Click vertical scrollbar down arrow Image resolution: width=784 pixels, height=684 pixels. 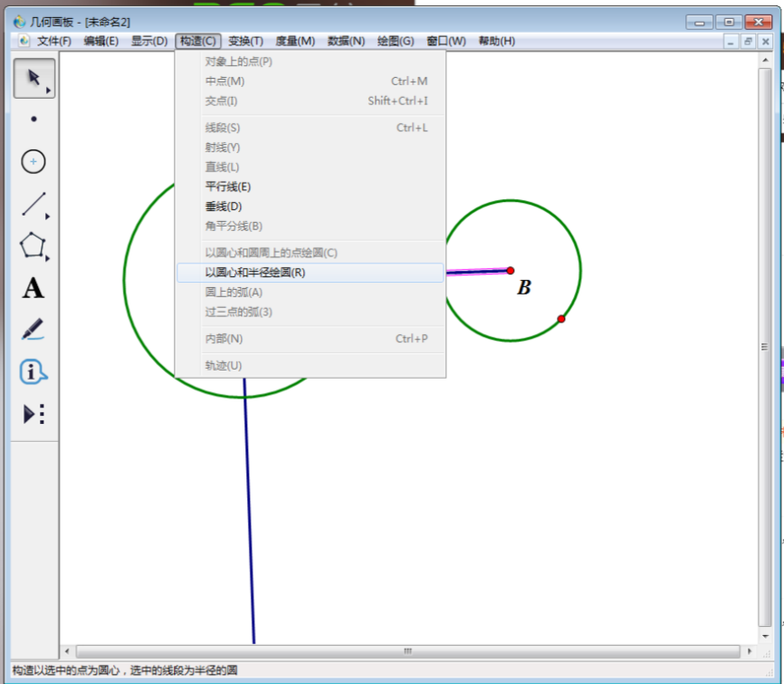click(x=765, y=637)
